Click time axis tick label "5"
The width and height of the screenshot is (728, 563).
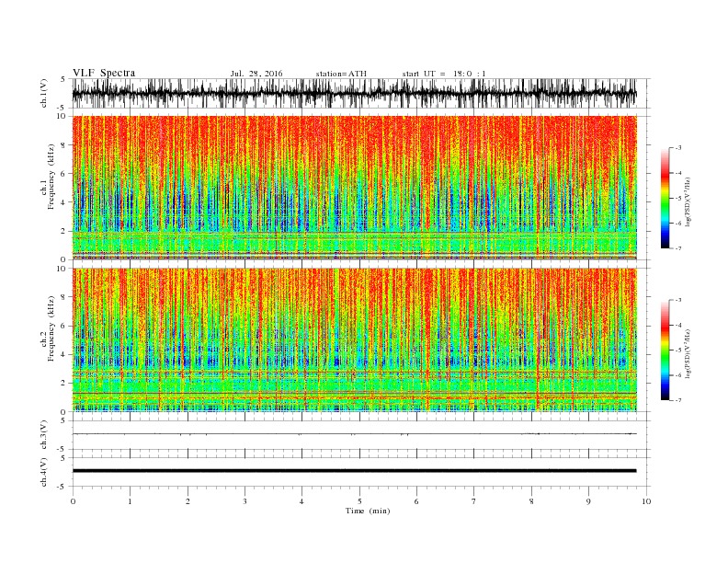click(359, 501)
